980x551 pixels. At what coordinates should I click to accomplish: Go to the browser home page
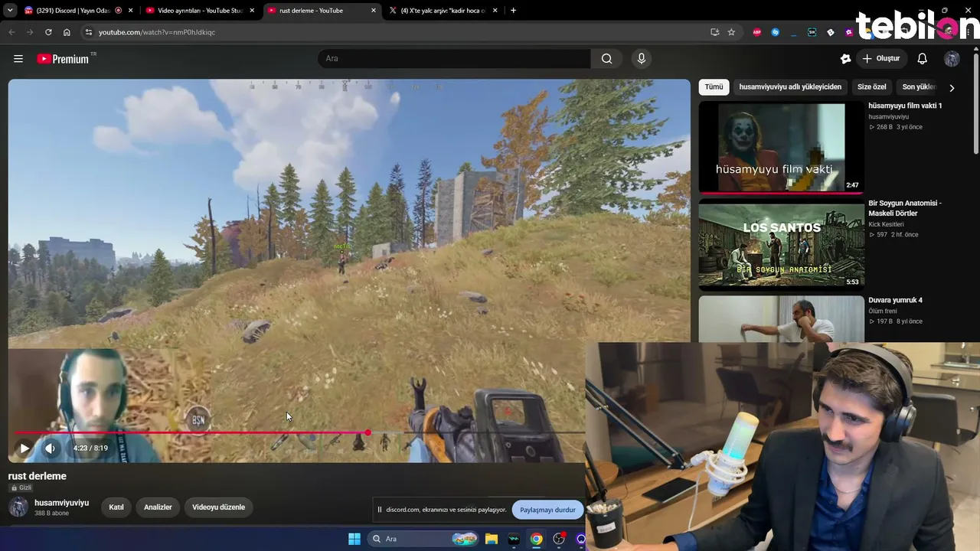[x=67, y=32]
